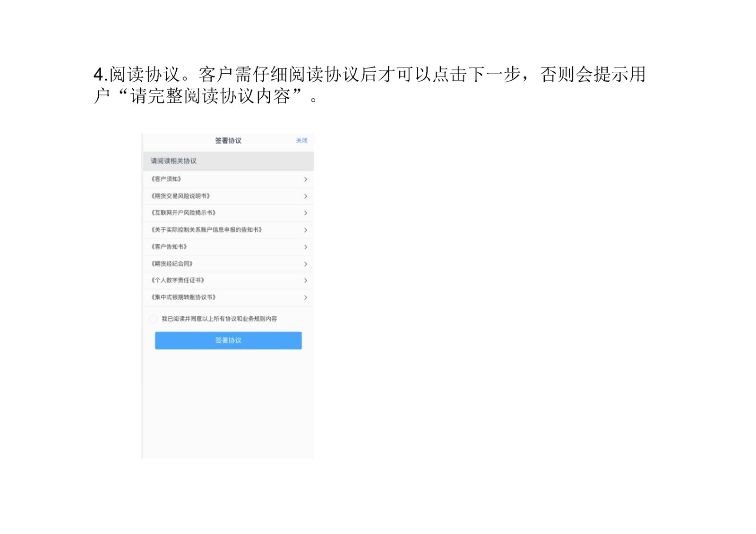Image resolution: width=756 pixels, height=534 pixels.
Task: Expand the chevron for 《互联网开户风险揭示书》
Action: [x=305, y=213]
